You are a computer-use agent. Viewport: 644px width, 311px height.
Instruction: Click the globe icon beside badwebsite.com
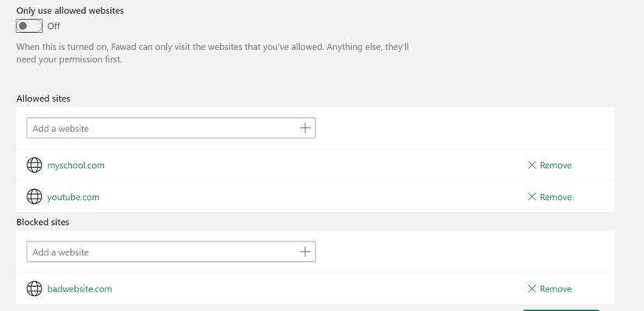pyautogui.click(x=34, y=288)
